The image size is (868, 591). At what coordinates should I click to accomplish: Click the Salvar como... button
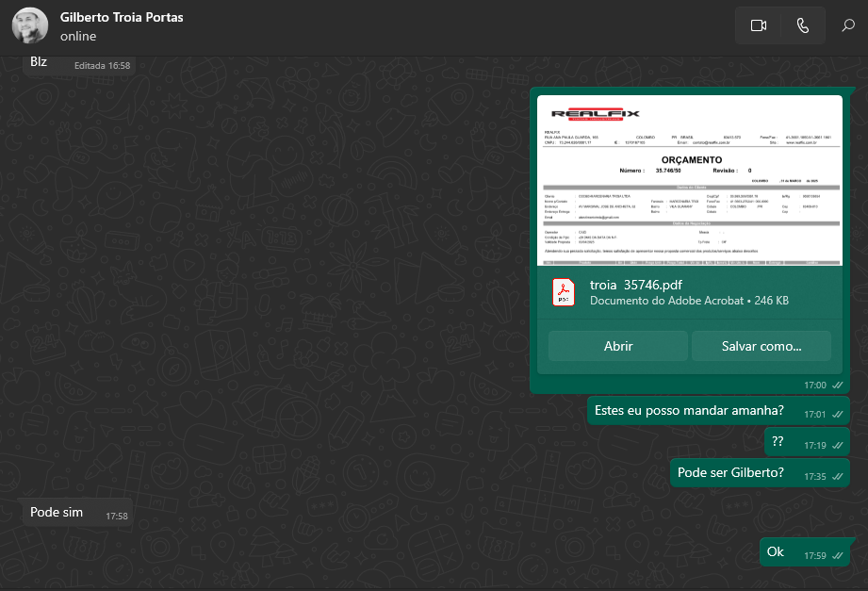[761, 346]
